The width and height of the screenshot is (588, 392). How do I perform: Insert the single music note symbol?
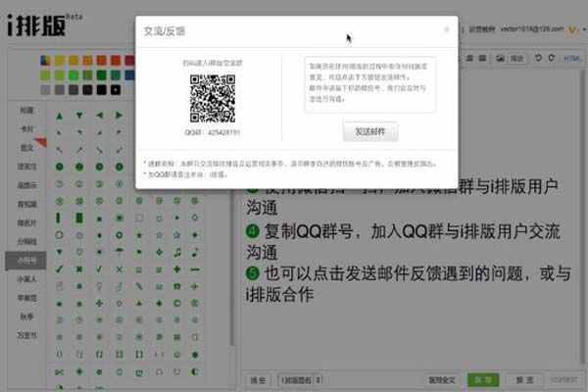(x=195, y=252)
